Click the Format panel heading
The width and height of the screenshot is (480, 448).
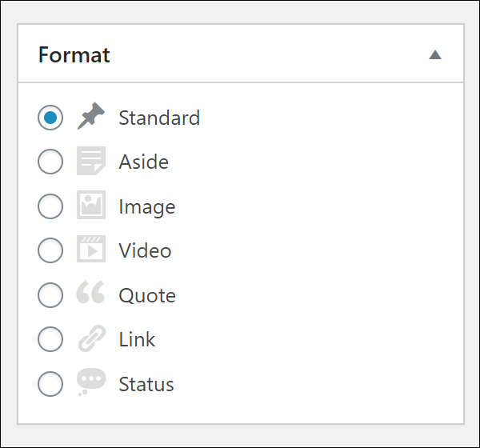click(74, 55)
